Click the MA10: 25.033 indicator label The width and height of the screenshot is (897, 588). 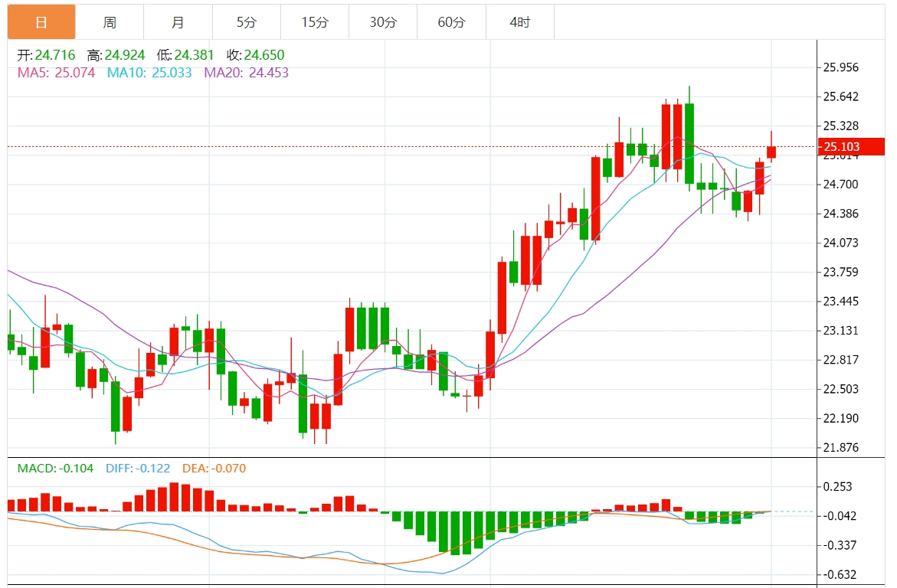[x=149, y=73]
